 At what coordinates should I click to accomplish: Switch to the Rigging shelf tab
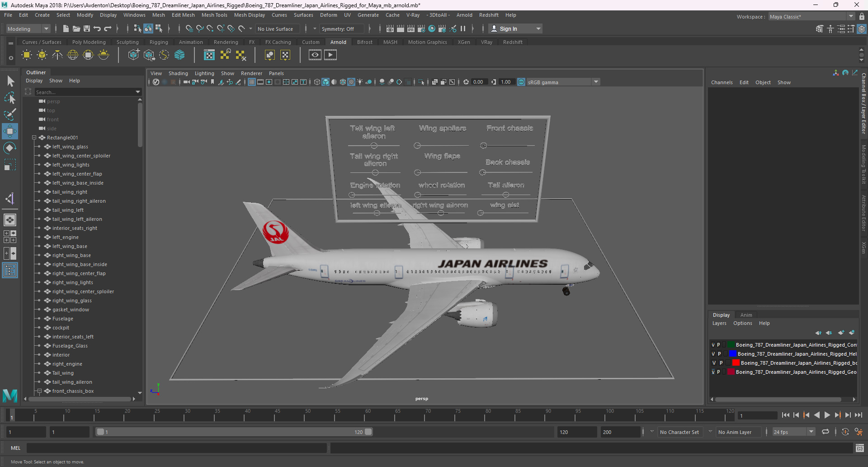click(x=159, y=42)
